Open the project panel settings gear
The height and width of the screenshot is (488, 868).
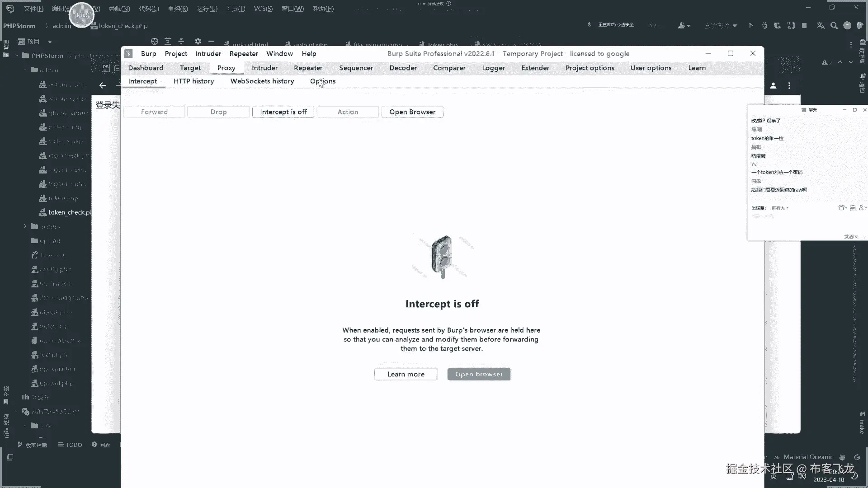(198, 41)
